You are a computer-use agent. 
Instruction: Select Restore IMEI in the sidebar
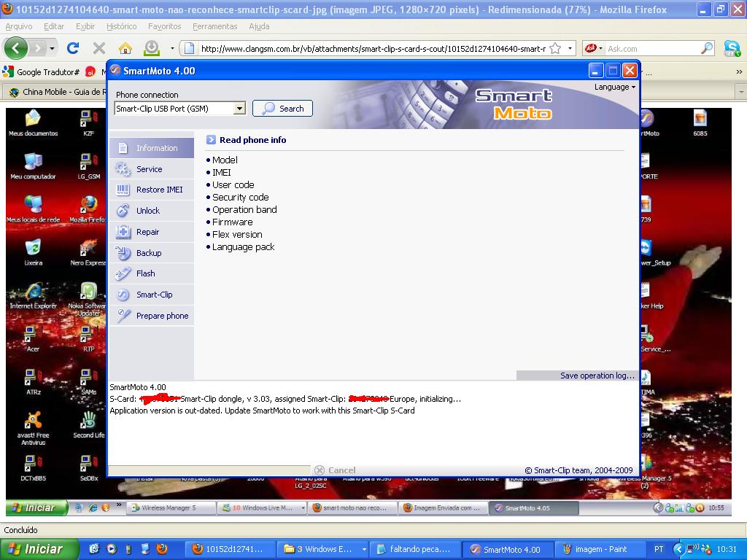coord(152,190)
